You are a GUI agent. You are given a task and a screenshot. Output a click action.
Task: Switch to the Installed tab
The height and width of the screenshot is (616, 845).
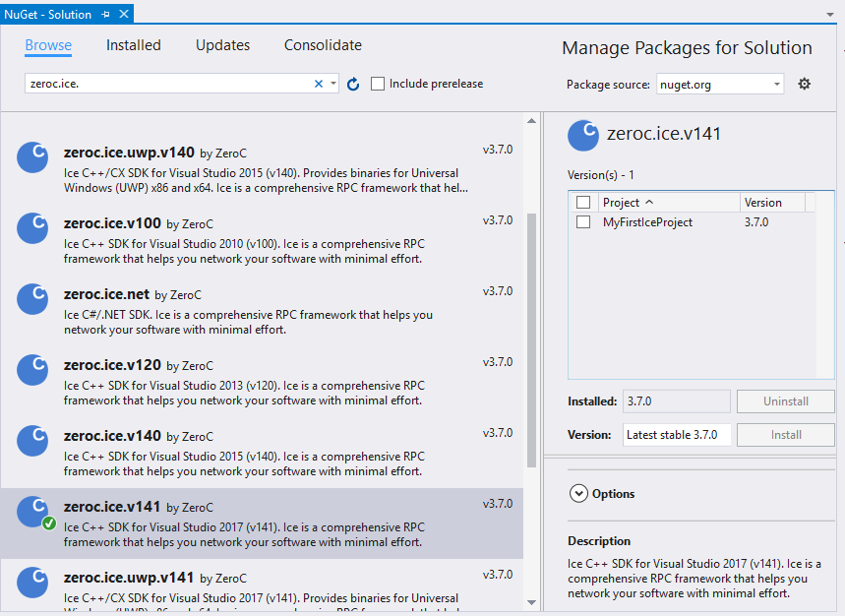[134, 45]
